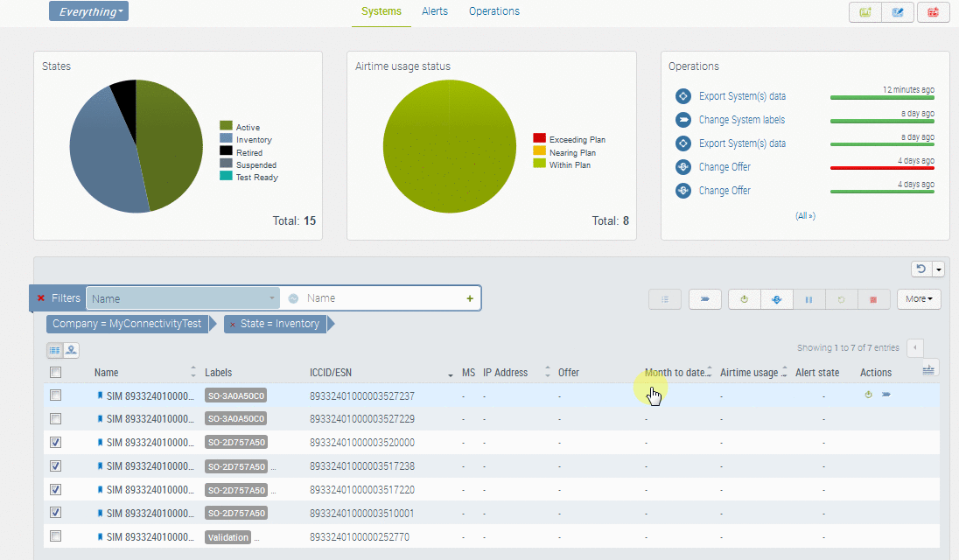This screenshot has height=560, width=959.
Task: Open the Everything dropdown
Action: pyautogui.click(x=89, y=11)
